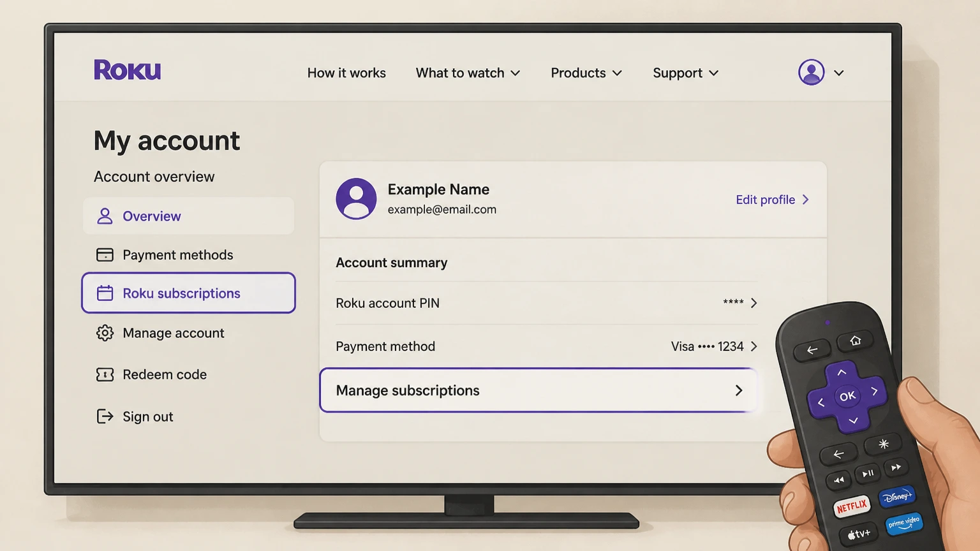Click the up arrow on remote d-pad
The width and height of the screenshot is (980, 551).
[842, 372]
